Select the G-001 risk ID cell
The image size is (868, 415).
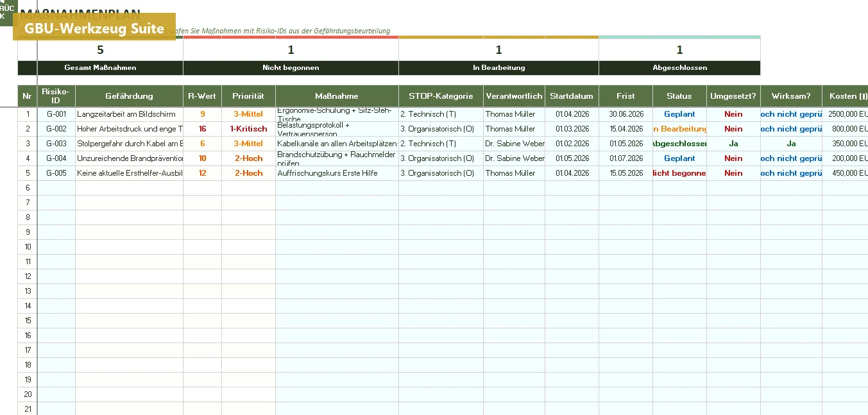click(56, 114)
